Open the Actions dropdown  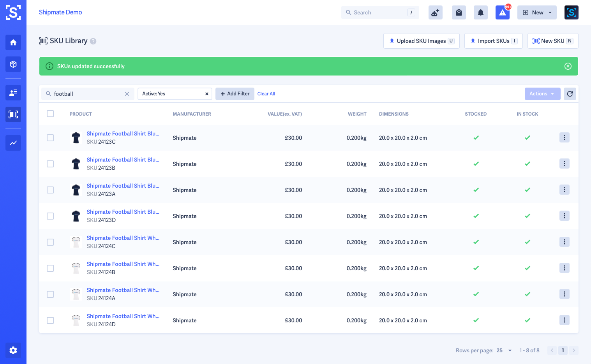point(542,94)
